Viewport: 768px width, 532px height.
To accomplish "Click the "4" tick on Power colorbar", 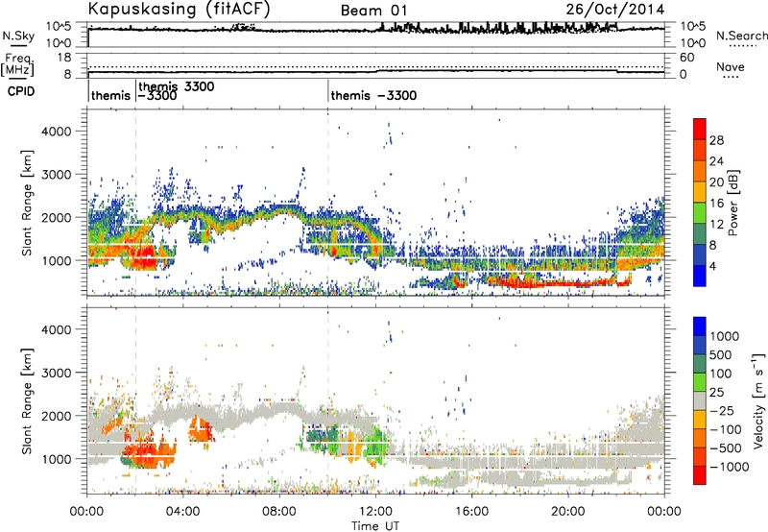I will (x=713, y=266).
